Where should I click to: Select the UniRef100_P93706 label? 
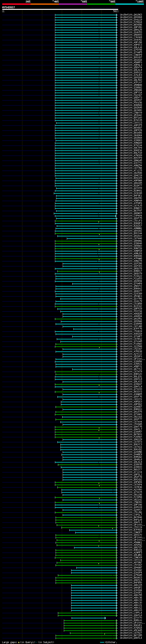point(131,311)
